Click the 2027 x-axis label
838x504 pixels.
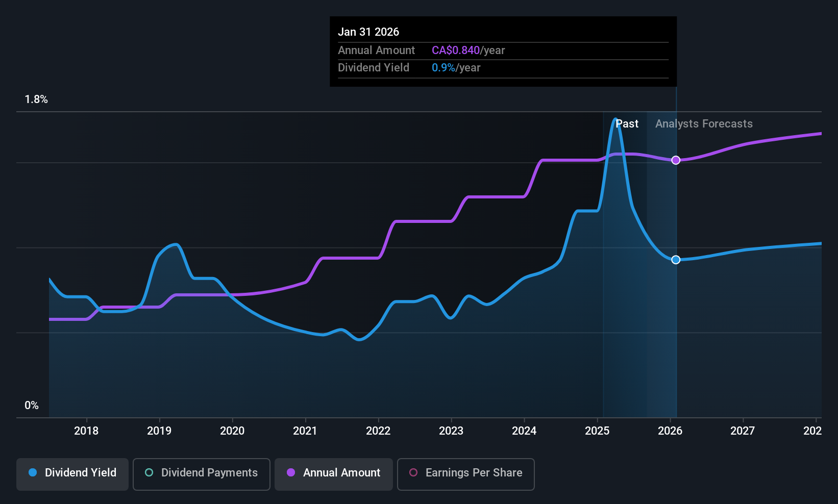tap(743, 431)
